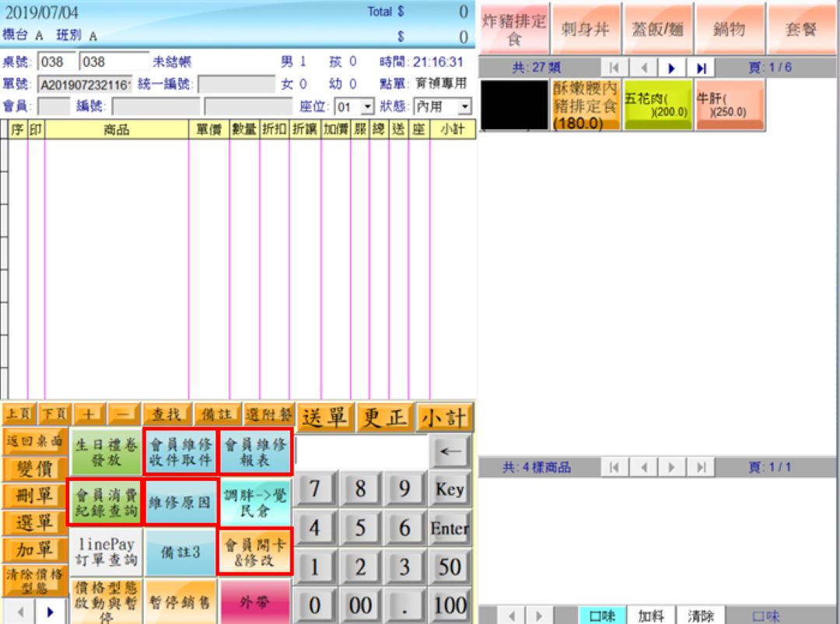Click the 送單 send order button

pos(324,418)
